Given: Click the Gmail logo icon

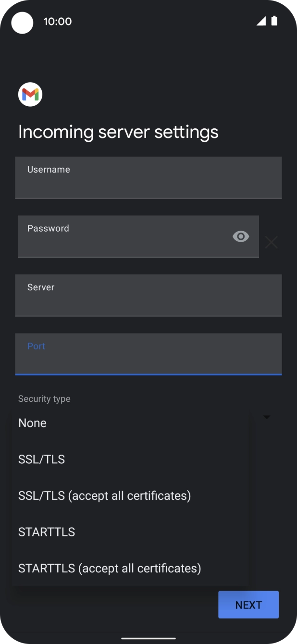Looking at the screenshot, I should tap(30, 94).
